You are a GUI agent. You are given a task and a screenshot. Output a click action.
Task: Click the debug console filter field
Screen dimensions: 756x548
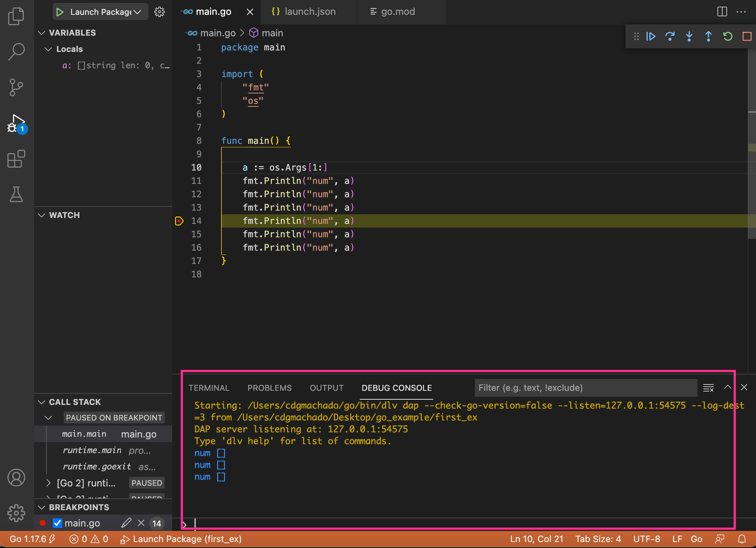point(586,388)
